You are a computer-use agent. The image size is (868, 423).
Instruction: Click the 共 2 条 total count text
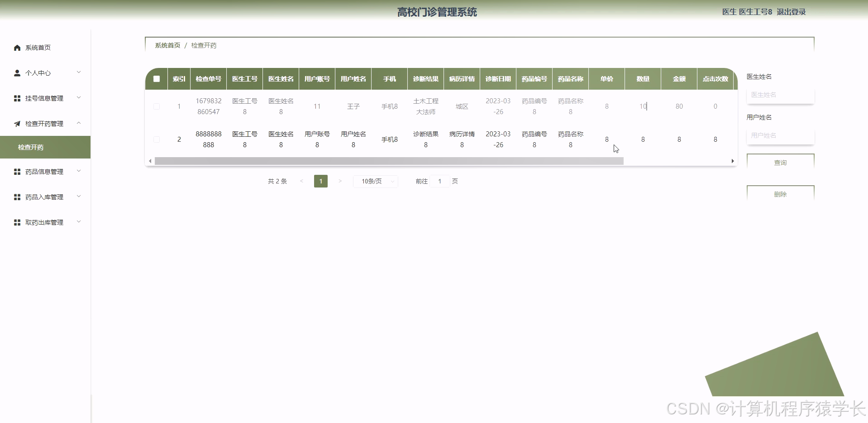(x=277, y=181)
